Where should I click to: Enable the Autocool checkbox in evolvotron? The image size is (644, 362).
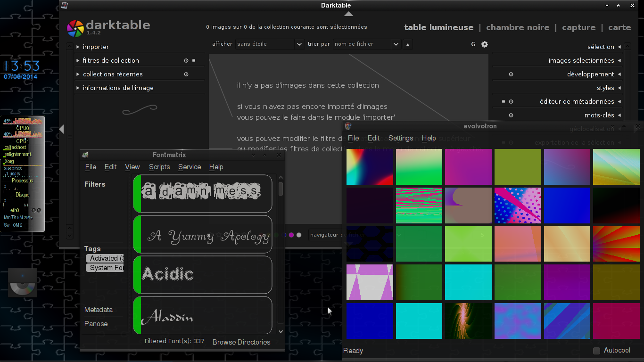[x=596, y=351]
